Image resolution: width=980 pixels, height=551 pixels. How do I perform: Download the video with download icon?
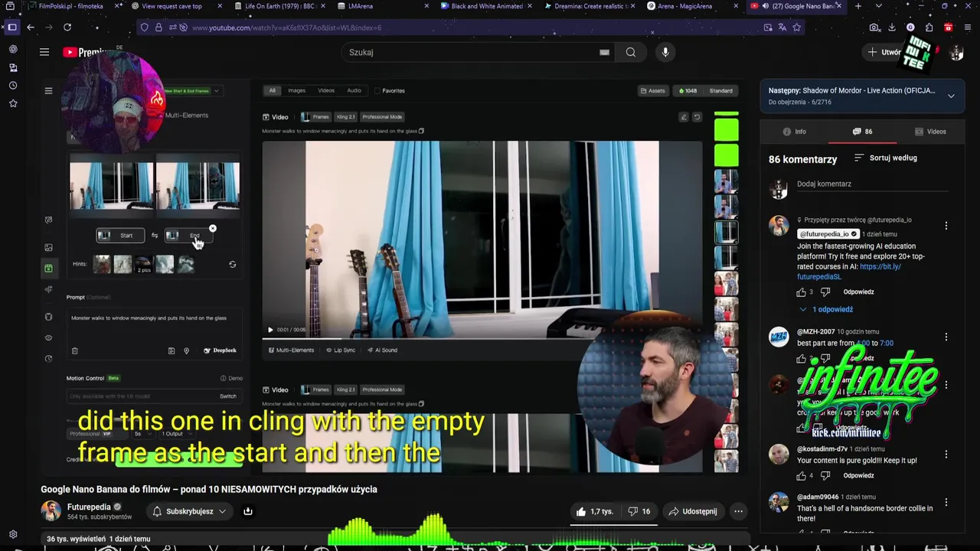pyautogui.click(x=247, y=511)
